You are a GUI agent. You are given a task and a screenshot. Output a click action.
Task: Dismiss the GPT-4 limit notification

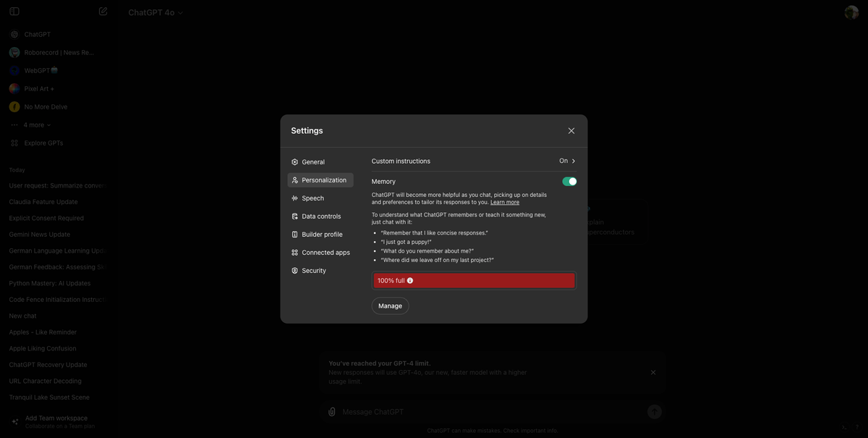coord(652,371)
